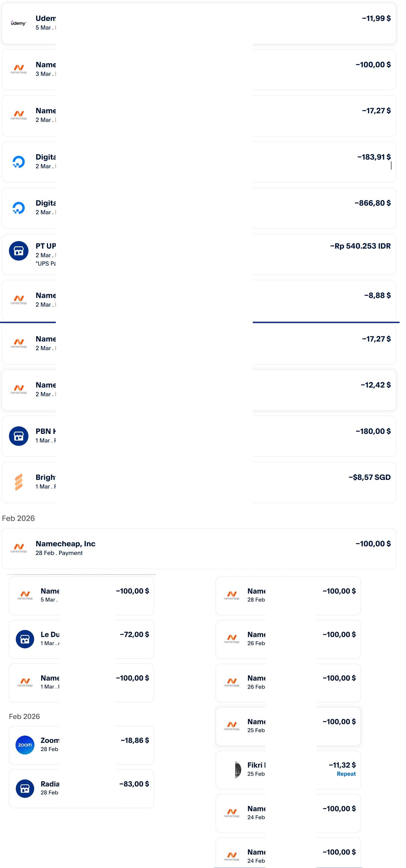The height and width of the screenshot is (868, 406).
Task: Click Namecheap icon of the −8,88 $ payment
Action: pyautogui.click(x=18, y=300)
